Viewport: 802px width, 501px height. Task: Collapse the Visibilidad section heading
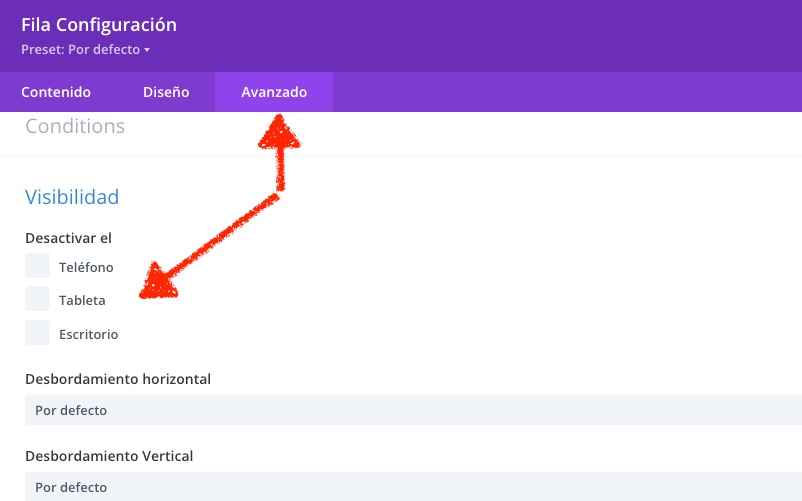[x=72, y=197]
